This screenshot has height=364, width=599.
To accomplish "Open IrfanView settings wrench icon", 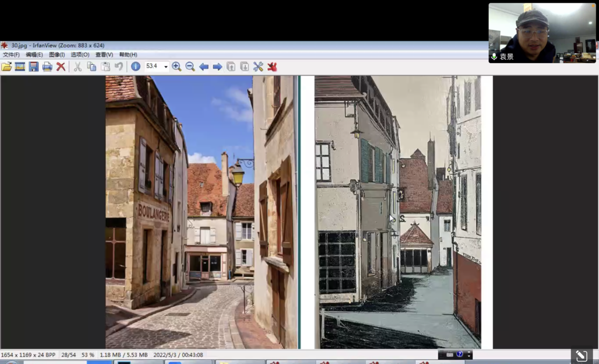I will (x=258, y=66).
